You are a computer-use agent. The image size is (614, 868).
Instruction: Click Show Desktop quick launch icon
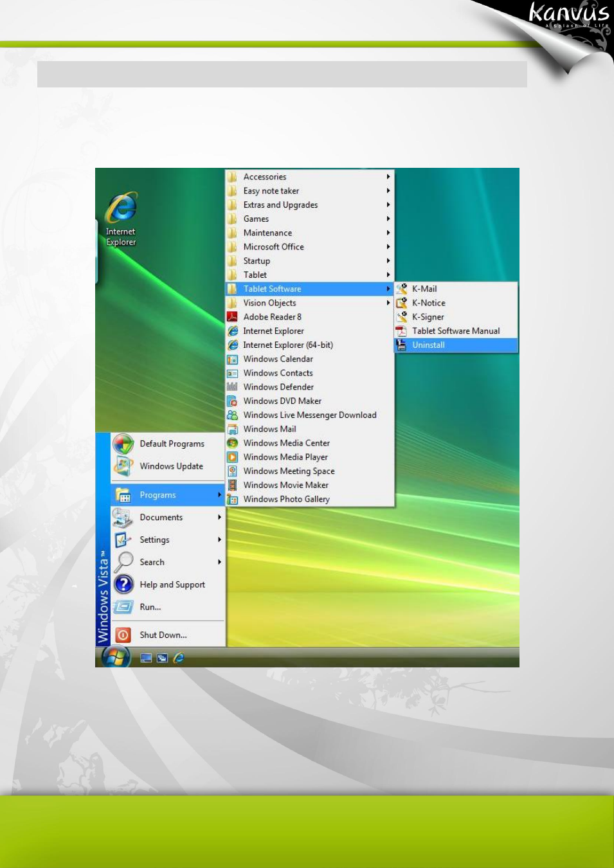point(147,658)
